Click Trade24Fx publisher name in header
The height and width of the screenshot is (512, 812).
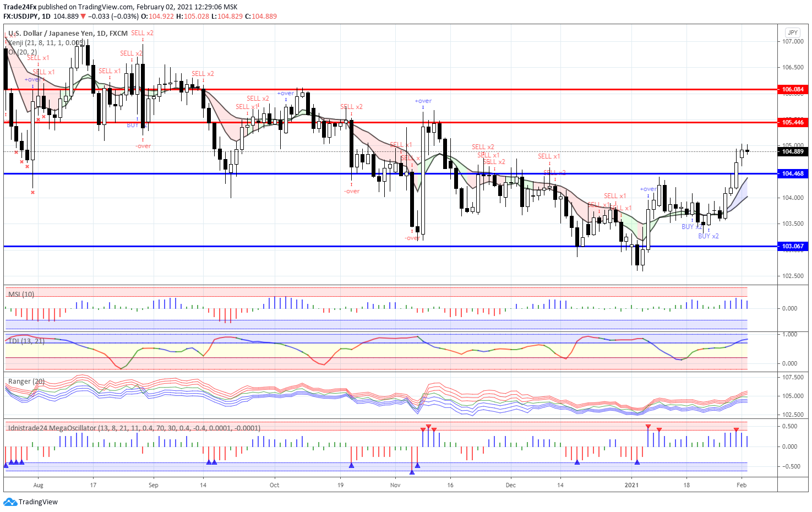pyautogui.click(x=20, y=7)
